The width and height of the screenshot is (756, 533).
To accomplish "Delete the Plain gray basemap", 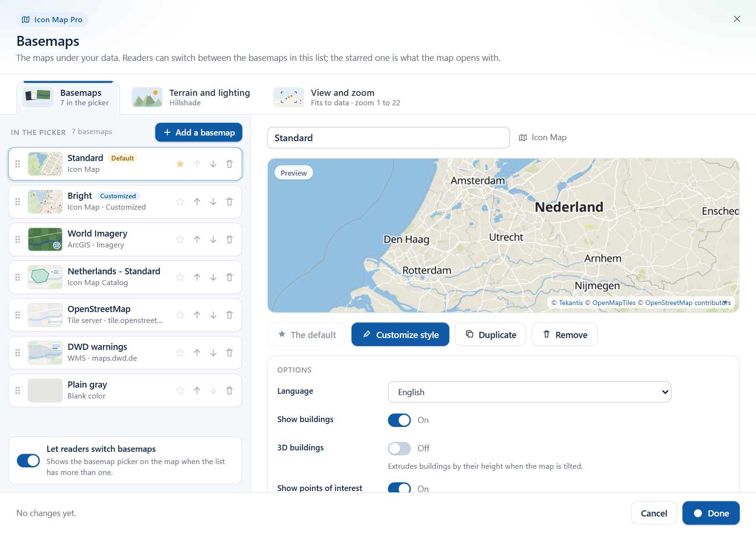I will click(230, 390).
